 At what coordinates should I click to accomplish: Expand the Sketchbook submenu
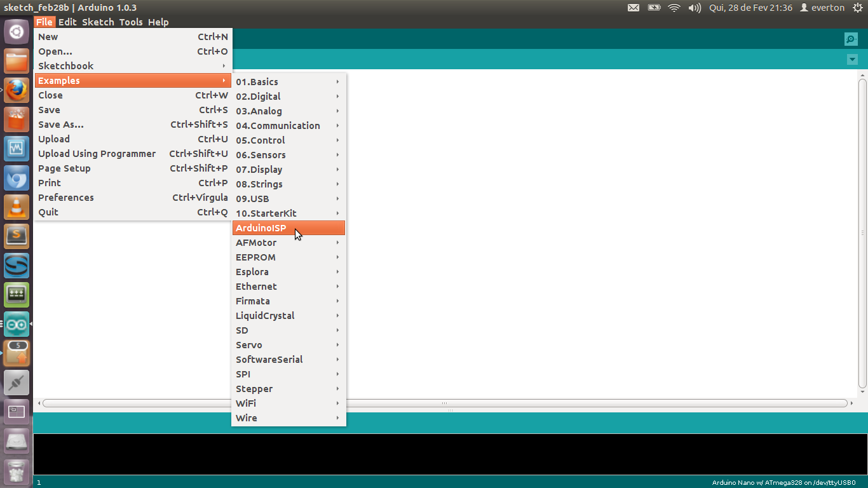[x=65, y=65]
